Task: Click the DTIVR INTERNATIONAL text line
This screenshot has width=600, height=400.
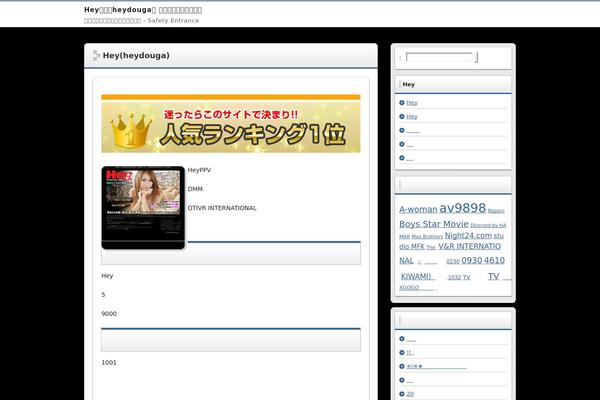Action: point(222,208)
